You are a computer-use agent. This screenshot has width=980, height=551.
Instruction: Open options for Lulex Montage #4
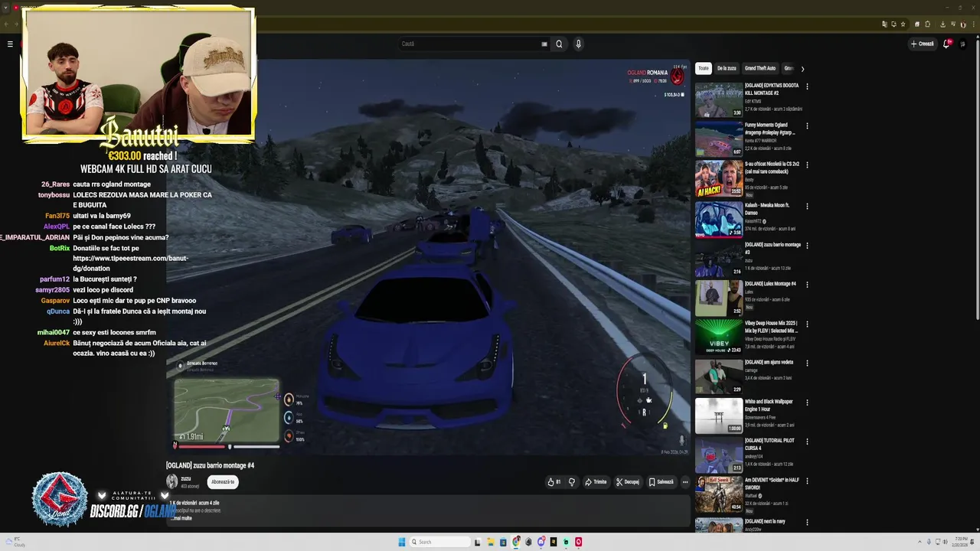[807, 285]
